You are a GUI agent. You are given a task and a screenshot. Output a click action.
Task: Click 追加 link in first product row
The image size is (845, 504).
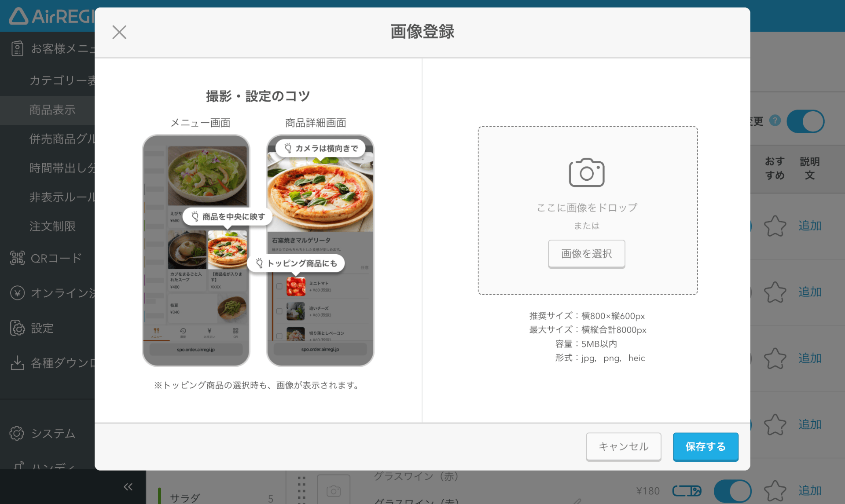point(810,226)
